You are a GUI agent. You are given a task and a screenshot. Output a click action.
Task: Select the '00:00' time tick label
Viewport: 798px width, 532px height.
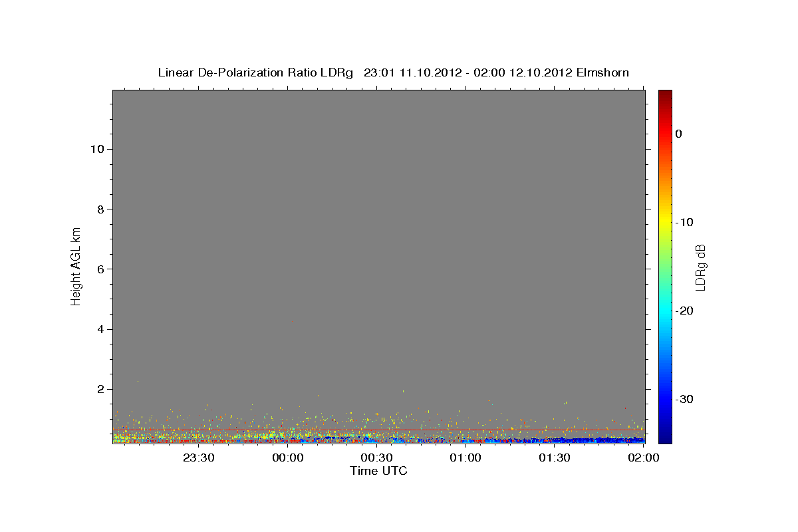[x=288, y=458]
